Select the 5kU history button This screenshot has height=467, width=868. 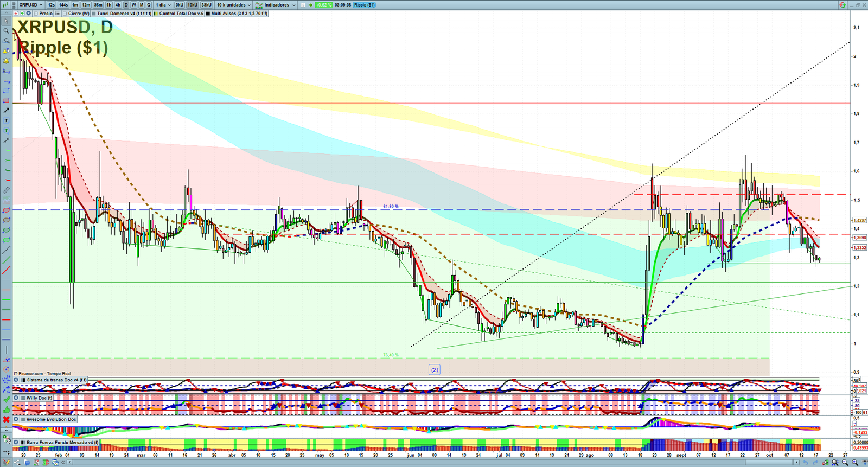click(180, 5)
